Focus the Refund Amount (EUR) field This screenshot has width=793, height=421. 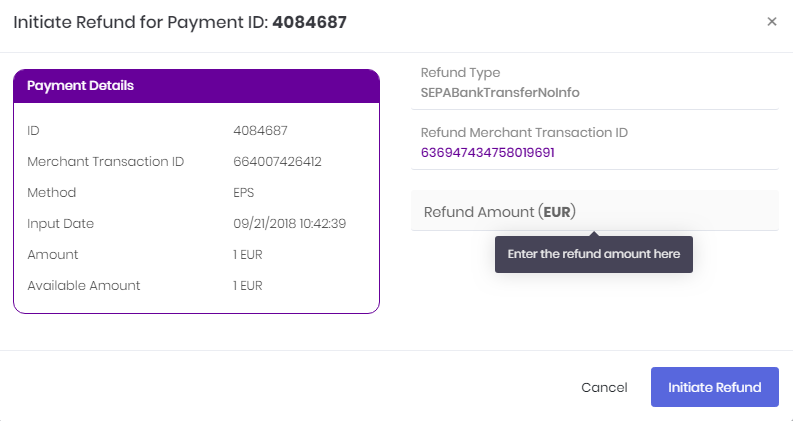pos(595,210)
